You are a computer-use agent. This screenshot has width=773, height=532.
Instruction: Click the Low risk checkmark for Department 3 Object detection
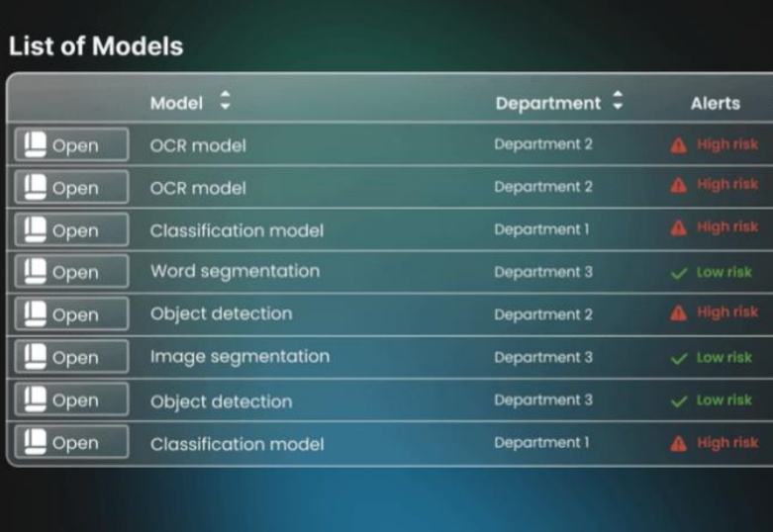pos(679,400)
